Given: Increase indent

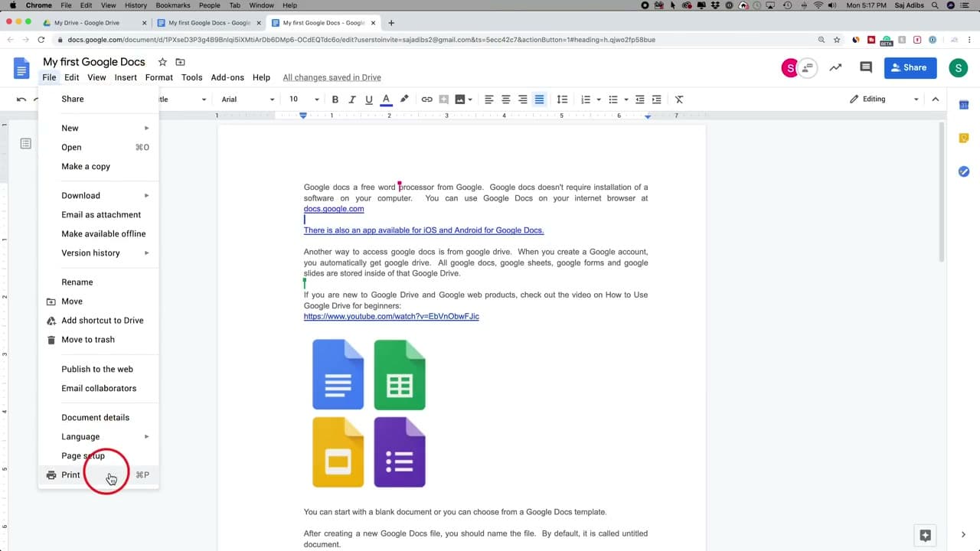Looking at the screenshot, I should point(657,99).
